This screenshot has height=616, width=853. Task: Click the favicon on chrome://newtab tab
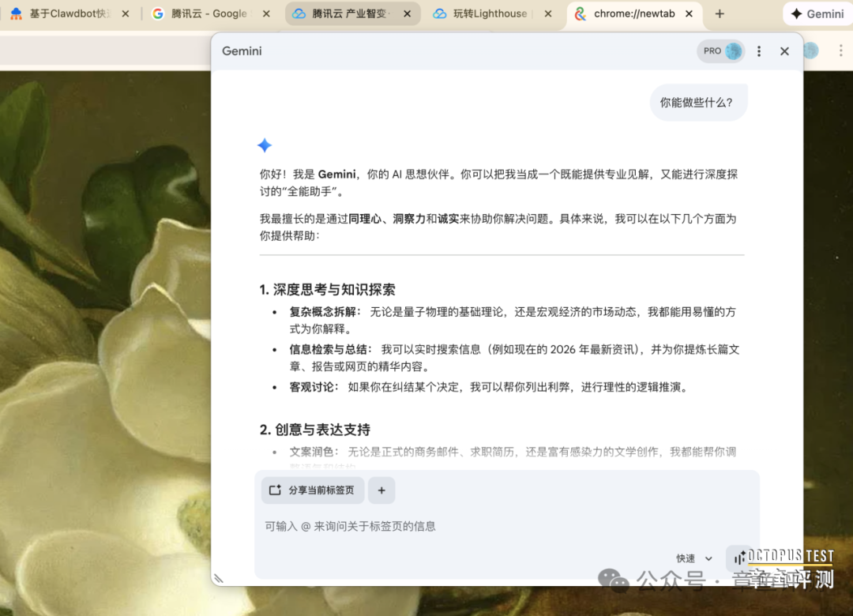pyautogui.click(x=581, y=13)
